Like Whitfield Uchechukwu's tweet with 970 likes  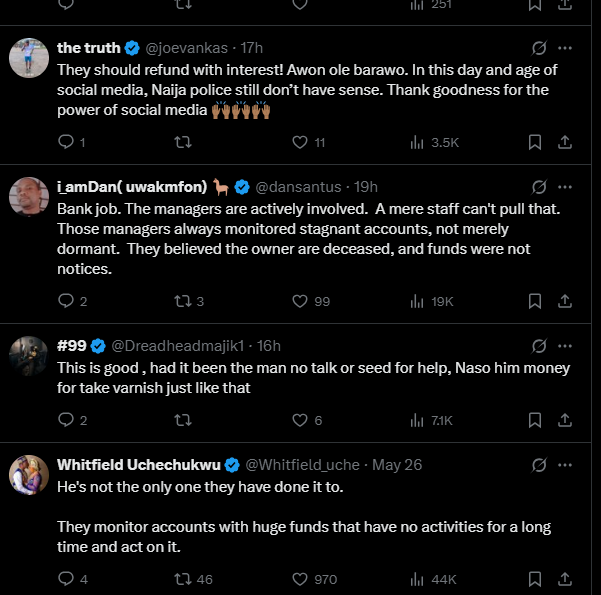[x=300, y=579]
